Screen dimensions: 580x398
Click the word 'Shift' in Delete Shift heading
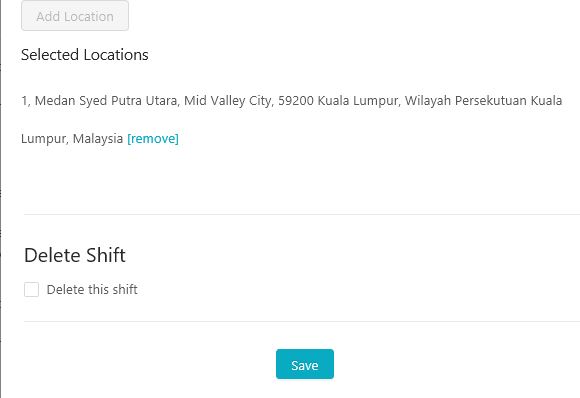(105, 255)
